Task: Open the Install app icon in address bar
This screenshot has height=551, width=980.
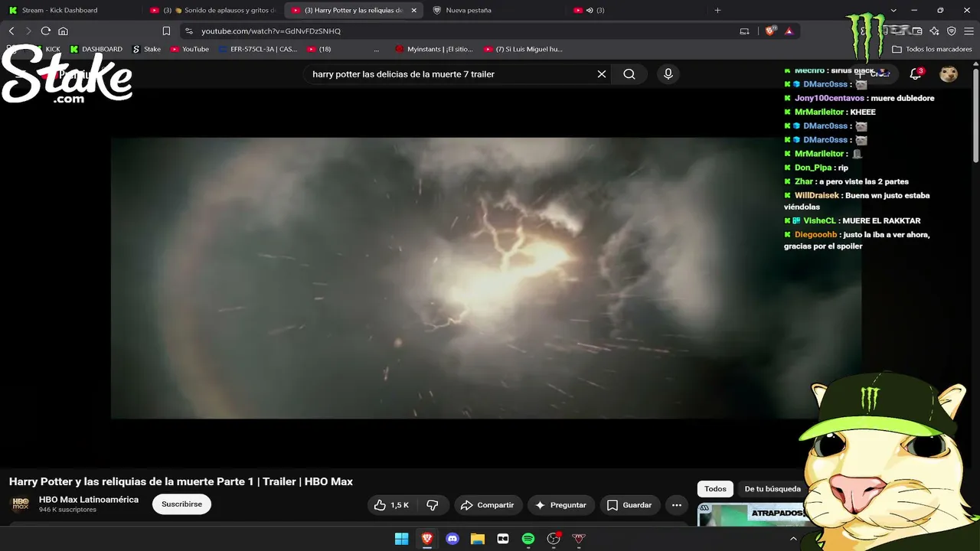Action: click(744, 31)
